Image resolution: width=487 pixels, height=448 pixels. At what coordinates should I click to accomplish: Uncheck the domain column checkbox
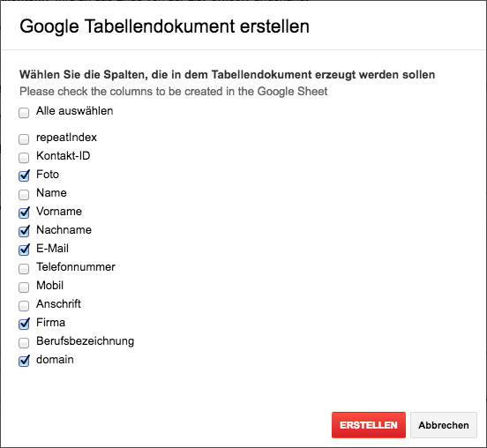24,361
